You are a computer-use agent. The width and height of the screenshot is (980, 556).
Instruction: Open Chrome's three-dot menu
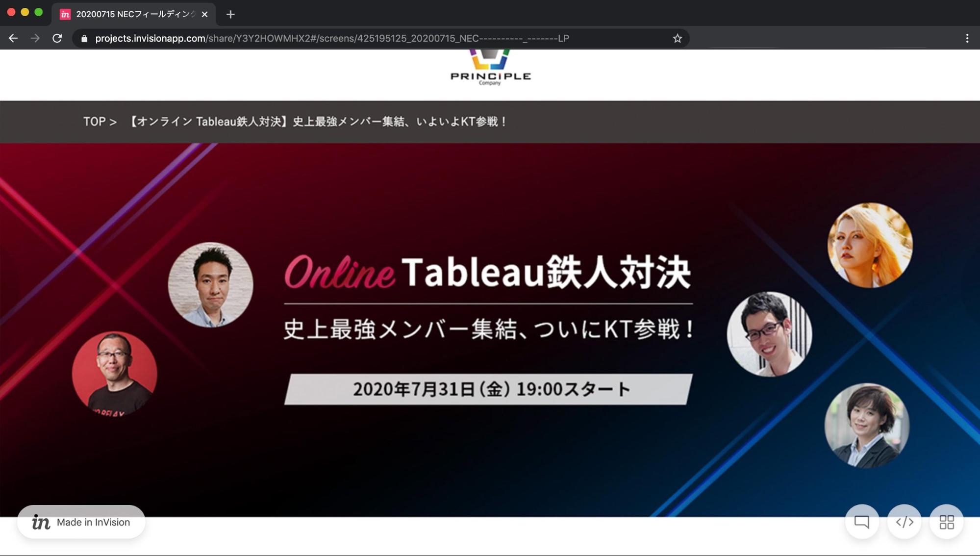[967, 38]
